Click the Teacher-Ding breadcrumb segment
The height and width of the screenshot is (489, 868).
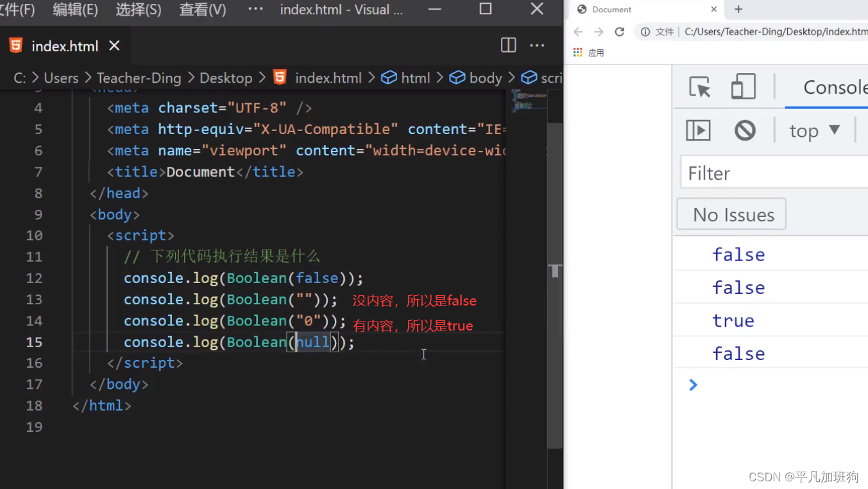139,78
